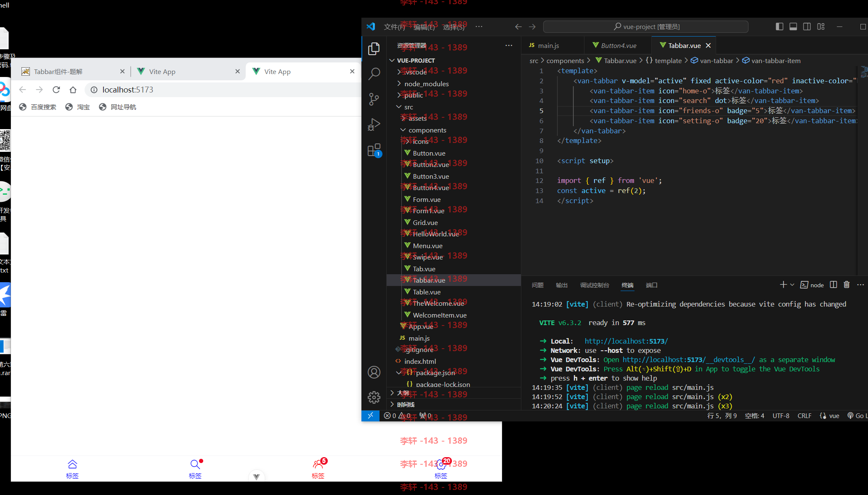
Task: Toggle the secondary side bar layout icon
Action: 807,26
